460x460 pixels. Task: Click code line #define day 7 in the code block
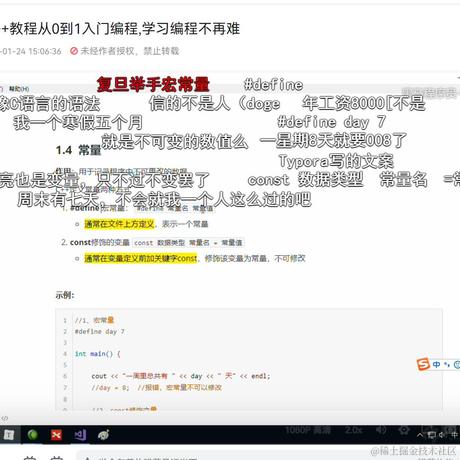[x=100, y=332]
